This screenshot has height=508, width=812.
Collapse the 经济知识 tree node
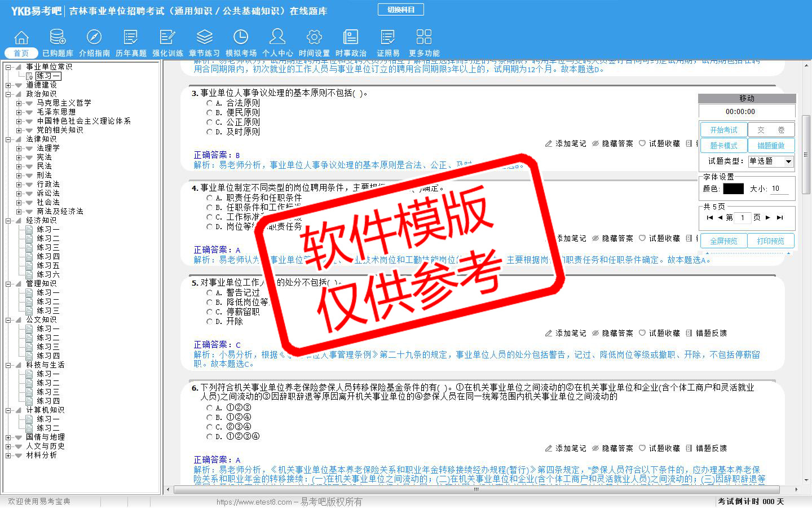pos(8,221)
